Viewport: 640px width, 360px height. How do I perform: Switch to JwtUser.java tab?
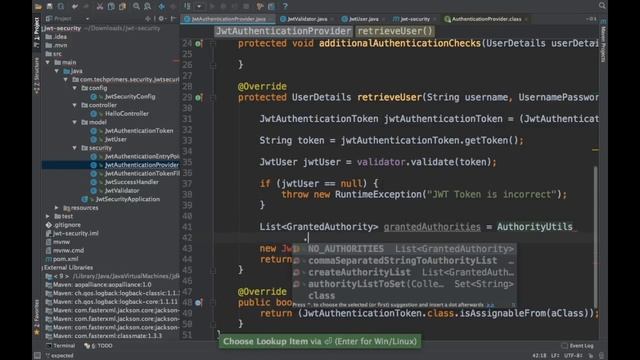363,19
